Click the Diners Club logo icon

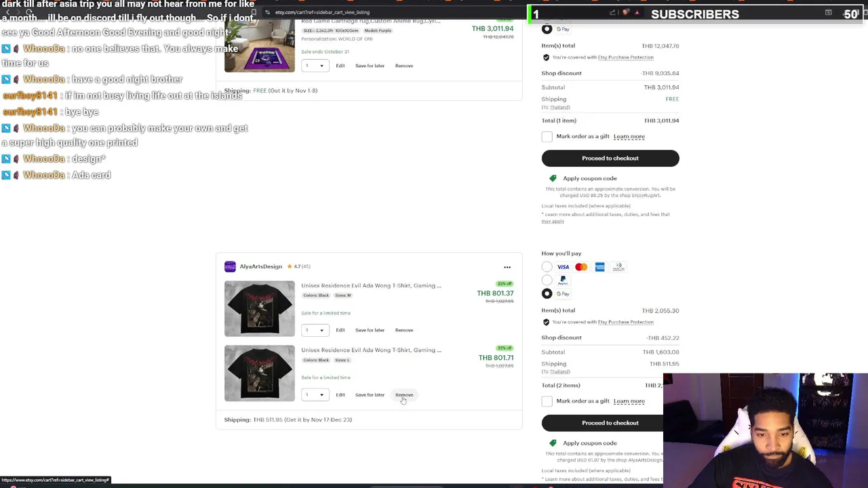point(618,267)
